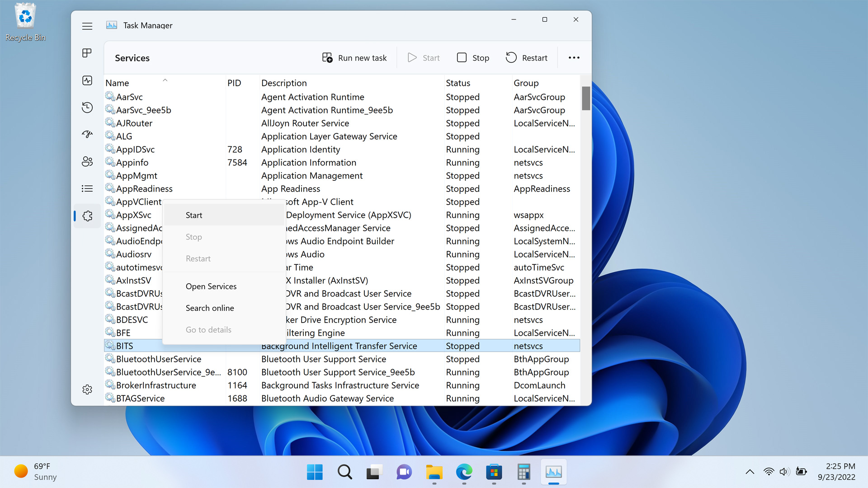Viewport: 868px width, 488px height.
Task: Click the services list scrollbar thumb
Action: coord(586,98)
